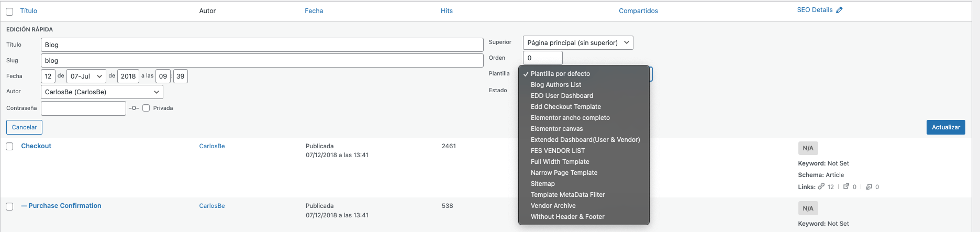Image resolution: width=980 pixels, height=232 pixels.
Task: Click the Actualizar button
Action: click(x=945, y=127)
